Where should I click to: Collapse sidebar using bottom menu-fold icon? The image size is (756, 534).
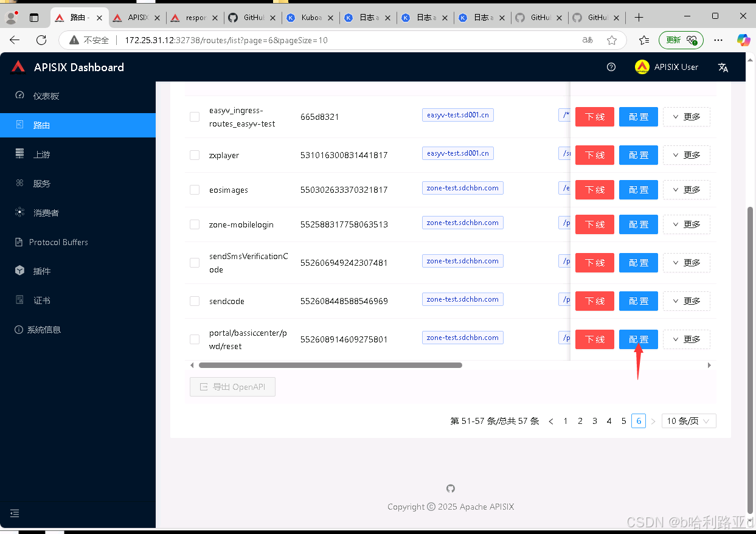pyautogui.click(x=15, y=513)
